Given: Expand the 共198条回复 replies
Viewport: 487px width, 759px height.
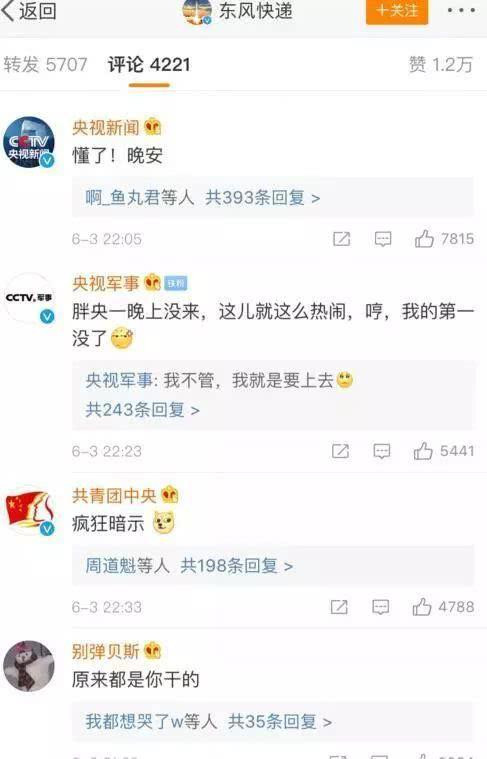Looking at the screenshot, I should click(236, 565).
